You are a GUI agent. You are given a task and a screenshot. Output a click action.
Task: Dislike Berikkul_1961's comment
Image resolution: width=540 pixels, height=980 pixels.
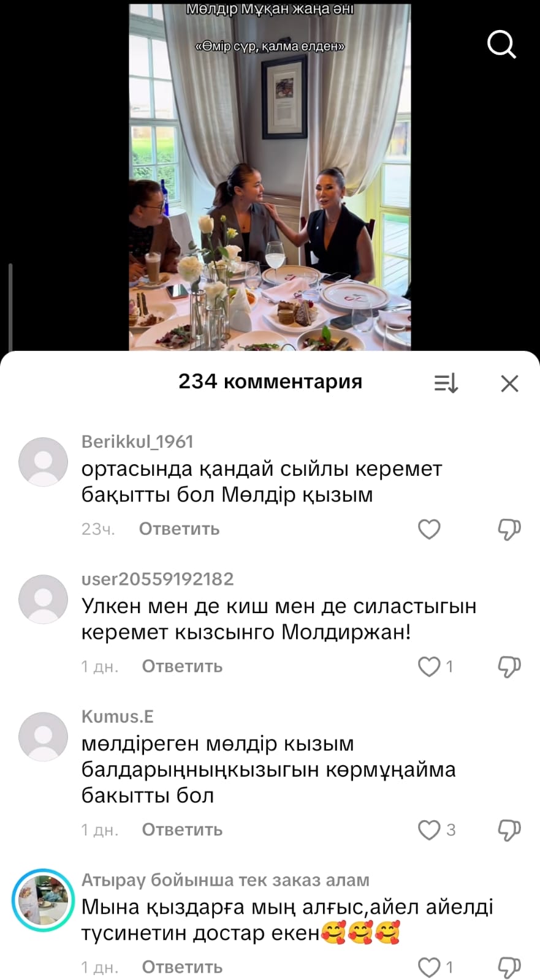pyautogui.click(x=509, y=529)
